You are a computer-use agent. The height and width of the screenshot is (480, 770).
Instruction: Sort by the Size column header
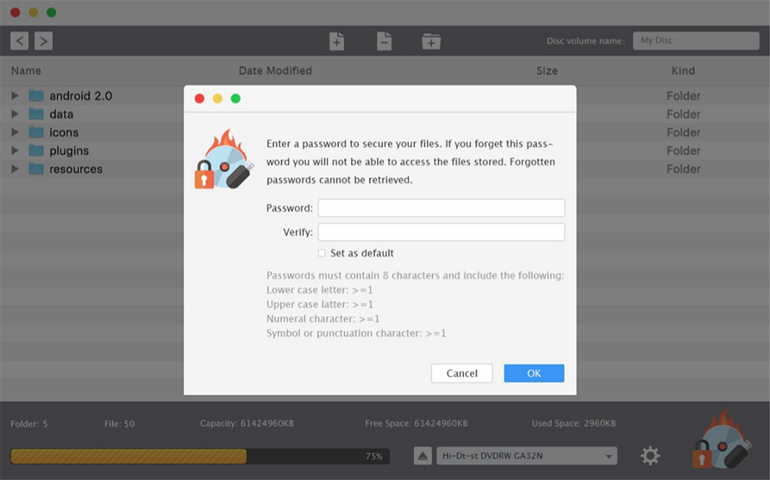click(x=547, y=71)
